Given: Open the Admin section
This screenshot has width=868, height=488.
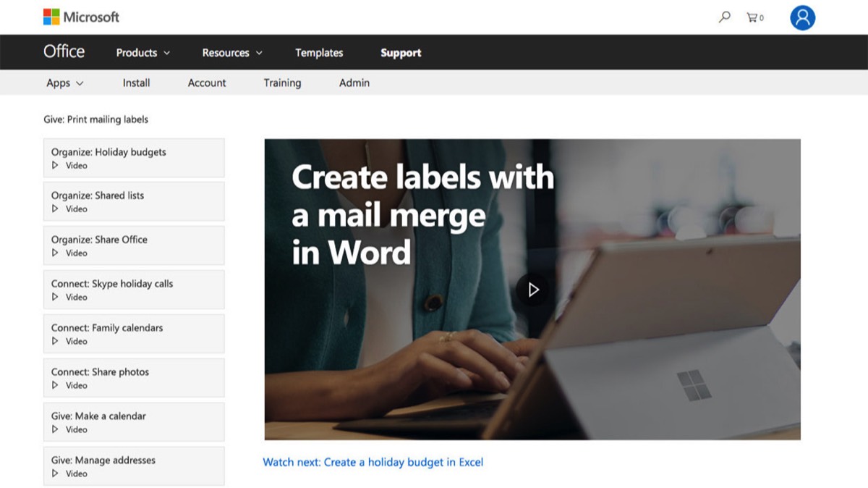Looking at the screenshot, I should pyautogui.click(x=354, y=83).
